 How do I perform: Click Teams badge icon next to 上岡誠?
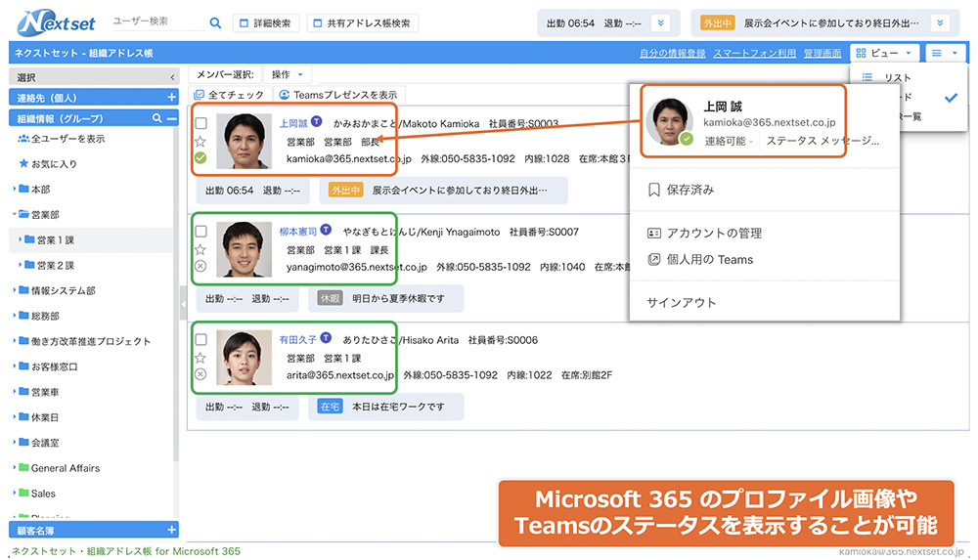point(317,121)
